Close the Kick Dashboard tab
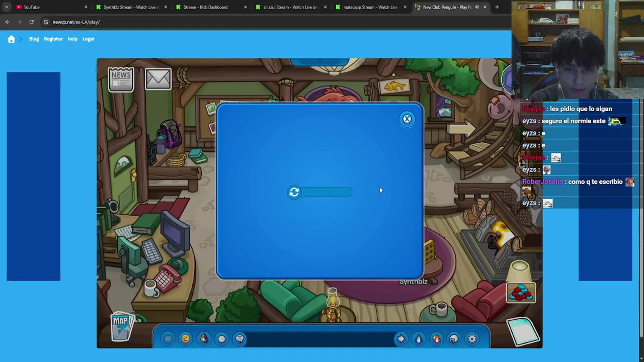This screenshot has height=362, width=644. [245, 7]
